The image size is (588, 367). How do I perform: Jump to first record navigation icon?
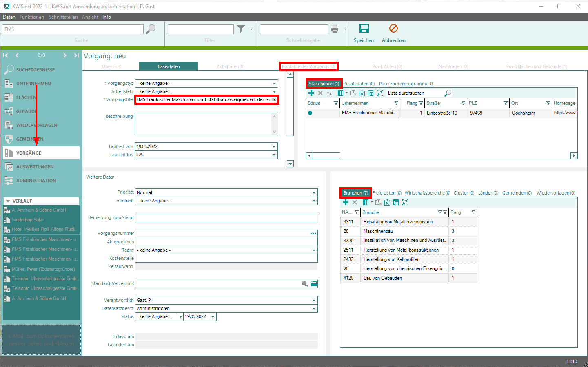tap(6, 55)
